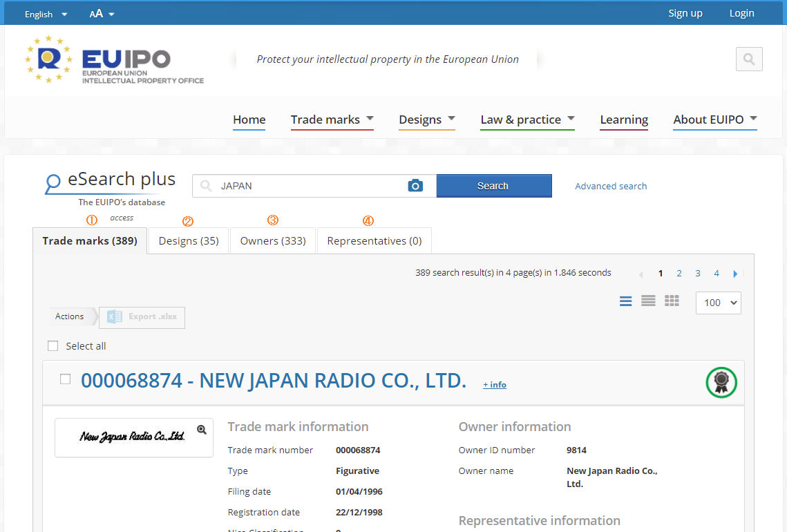Switch to the detailed list view icon

tap(625, 301)
